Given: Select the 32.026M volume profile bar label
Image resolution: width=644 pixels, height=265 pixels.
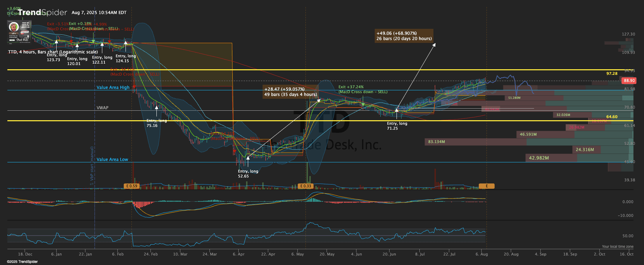Looking at the screenshot, I should [563, 115].
